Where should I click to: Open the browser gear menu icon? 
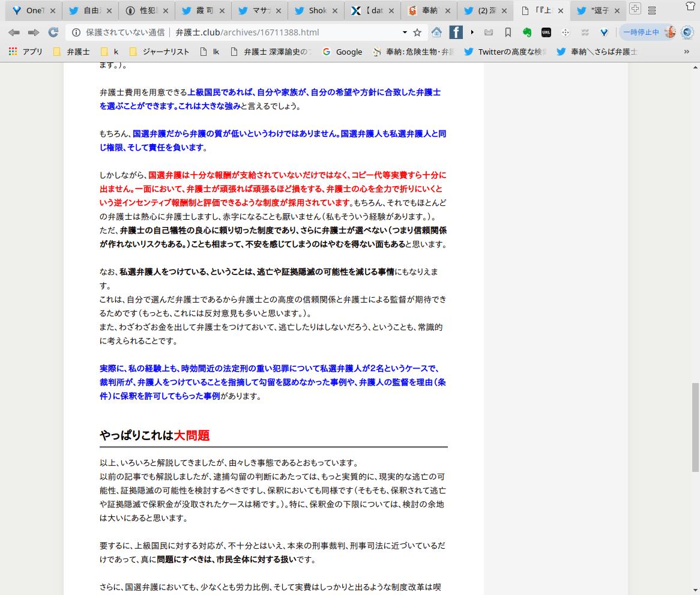click(x=687, y=32)
